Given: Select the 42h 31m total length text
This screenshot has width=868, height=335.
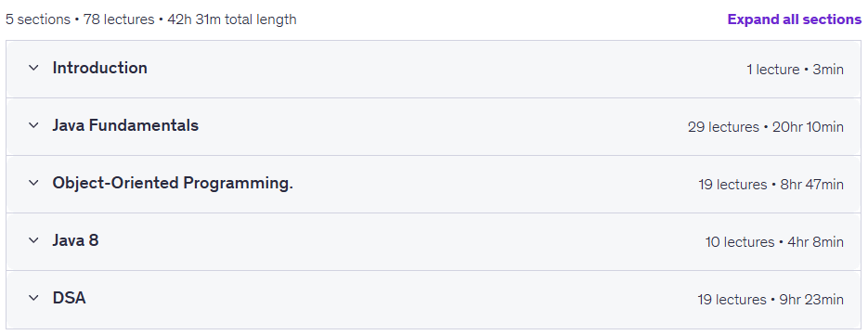Looking at the screenshot, I should click(x=232, y=19).
